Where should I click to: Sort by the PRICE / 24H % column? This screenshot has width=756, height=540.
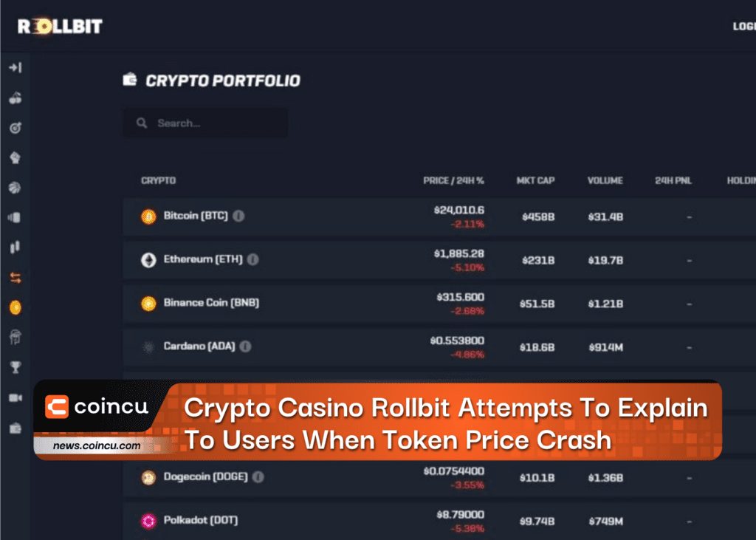pos(453,180)
